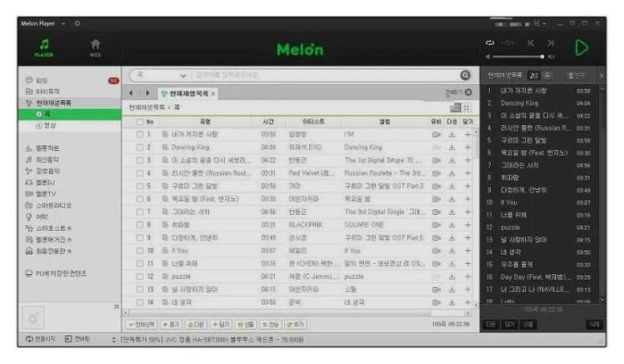
Task: Click the magnifier search button
Action: 465,75
